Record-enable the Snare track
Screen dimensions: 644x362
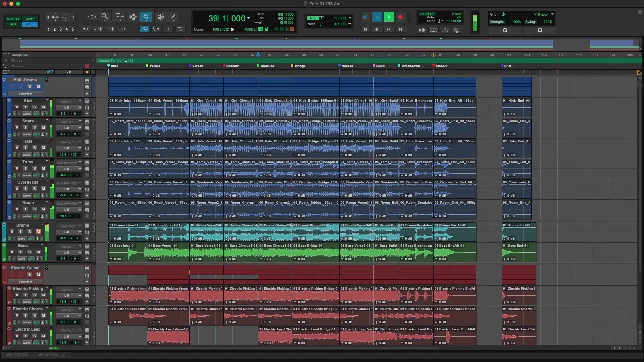coord(17,127)
